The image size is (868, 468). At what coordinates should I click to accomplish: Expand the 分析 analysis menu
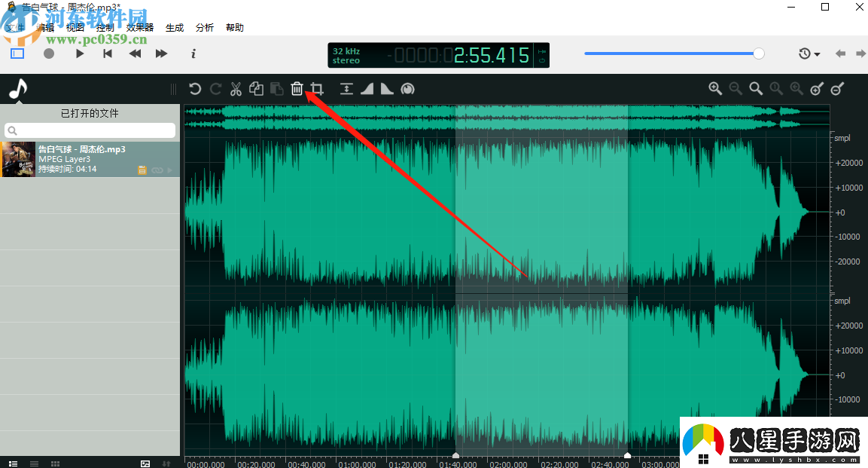click(x=205, y=28)
